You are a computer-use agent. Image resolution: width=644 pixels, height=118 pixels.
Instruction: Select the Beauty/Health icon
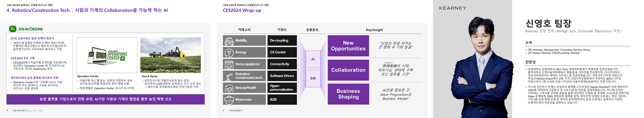coord(229,88)
